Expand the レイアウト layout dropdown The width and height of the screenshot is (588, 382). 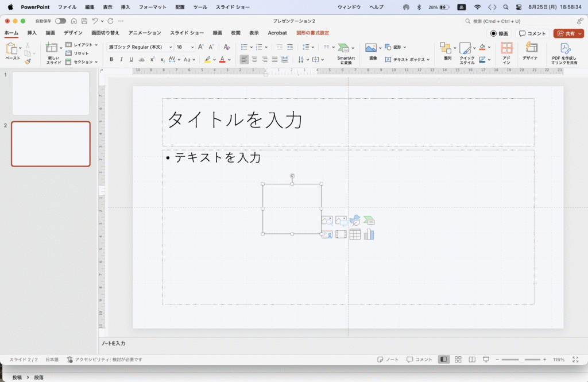coord(96,45)
